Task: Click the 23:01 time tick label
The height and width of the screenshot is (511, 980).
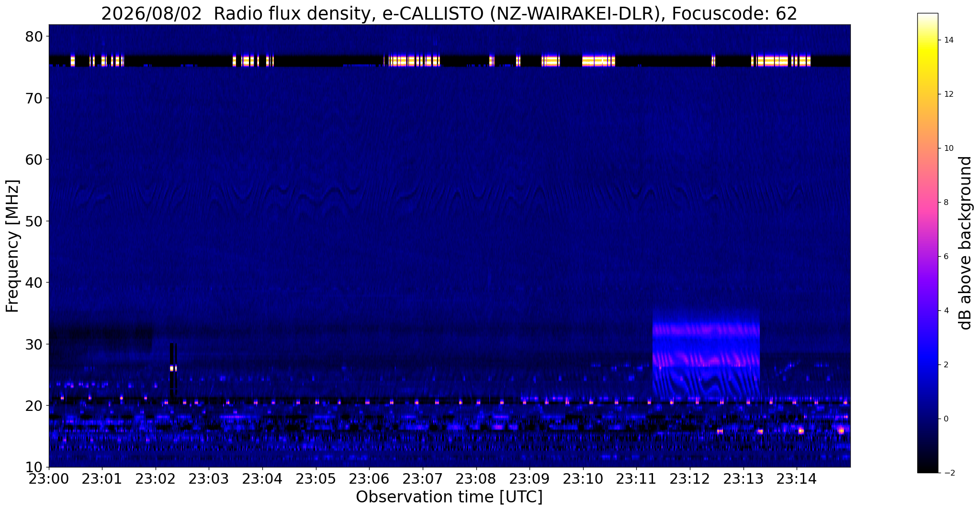Action: (x=102, y=478)
